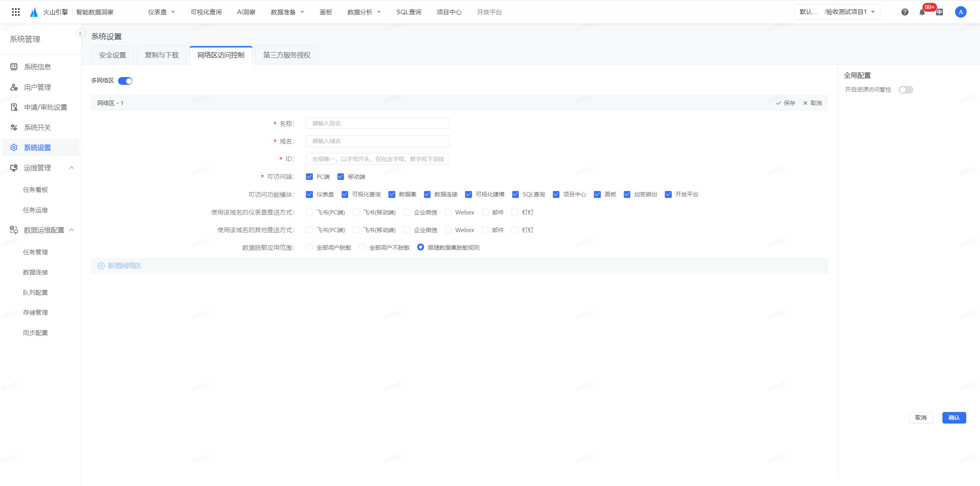This screenshot has width=980, height=486.
Task: Enable the 开启资源访问管控 switch
Action: [x=906, y=90]
